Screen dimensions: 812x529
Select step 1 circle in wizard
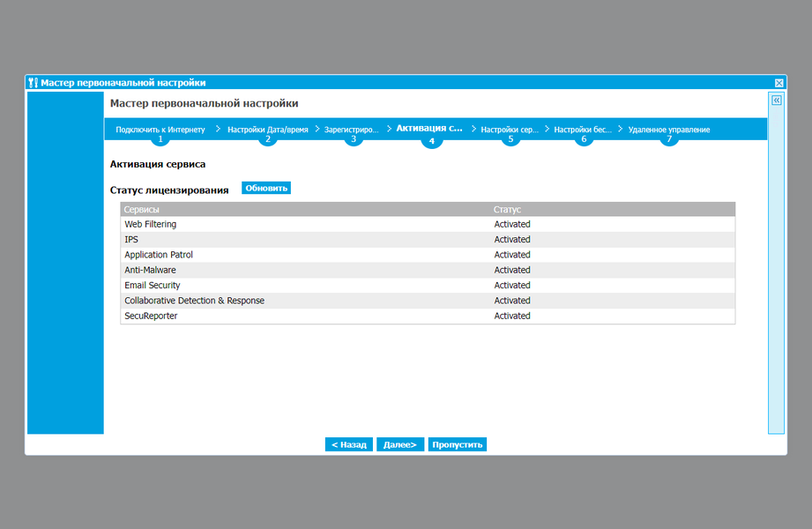point(160,138)
